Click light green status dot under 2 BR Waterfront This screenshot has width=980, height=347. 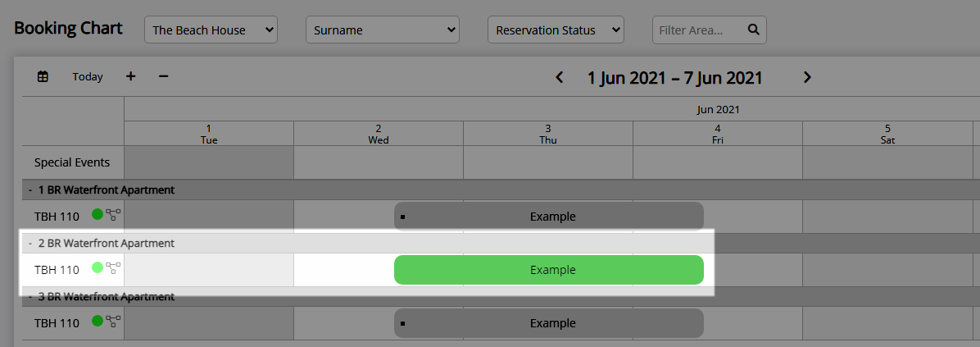coord(98,267)
